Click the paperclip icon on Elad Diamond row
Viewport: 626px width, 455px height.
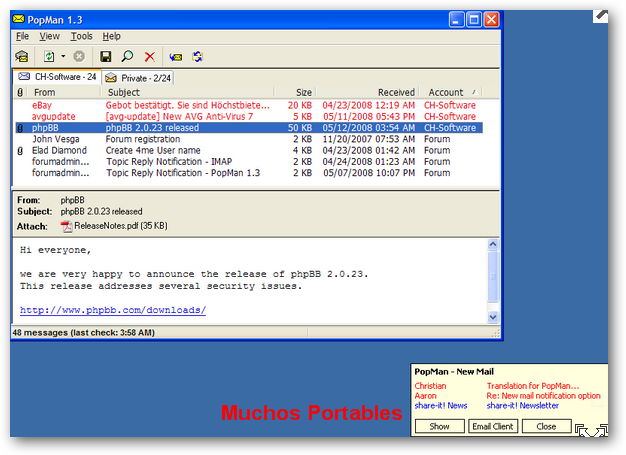point(20,150)
